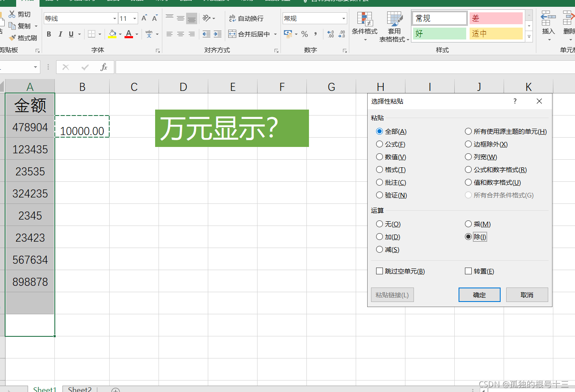
Task: Apply the percent style
Action: pyautogui.click(x=305, y=34)
